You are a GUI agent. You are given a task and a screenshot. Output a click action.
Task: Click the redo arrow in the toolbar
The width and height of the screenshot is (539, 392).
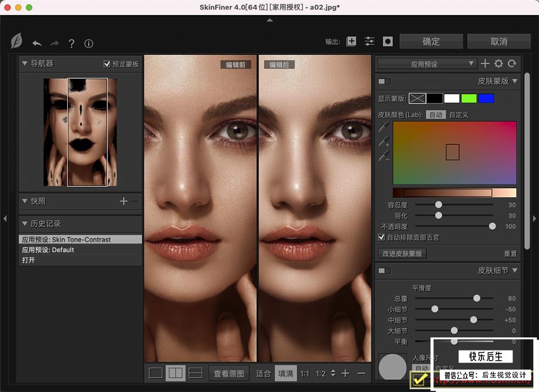55,43
